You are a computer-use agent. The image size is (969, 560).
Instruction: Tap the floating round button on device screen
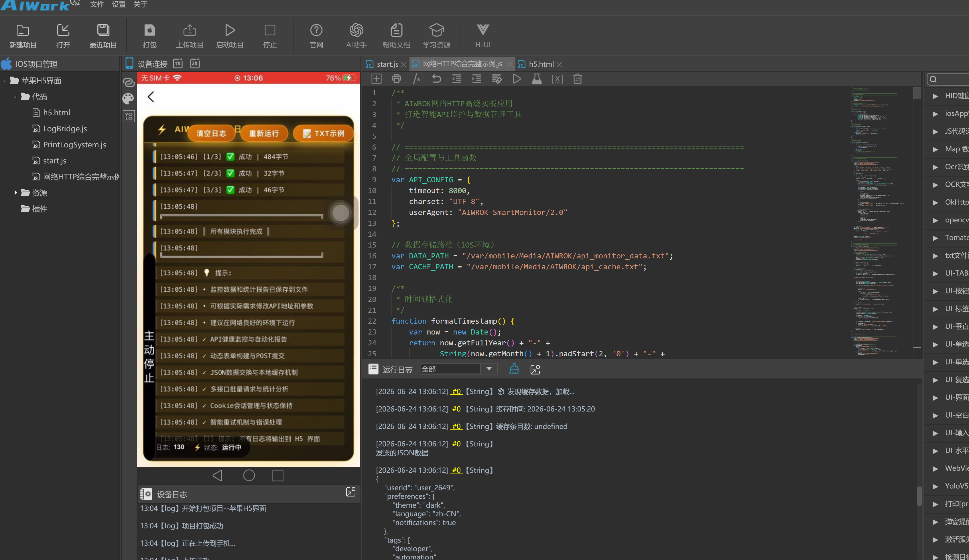coord(340,213)
